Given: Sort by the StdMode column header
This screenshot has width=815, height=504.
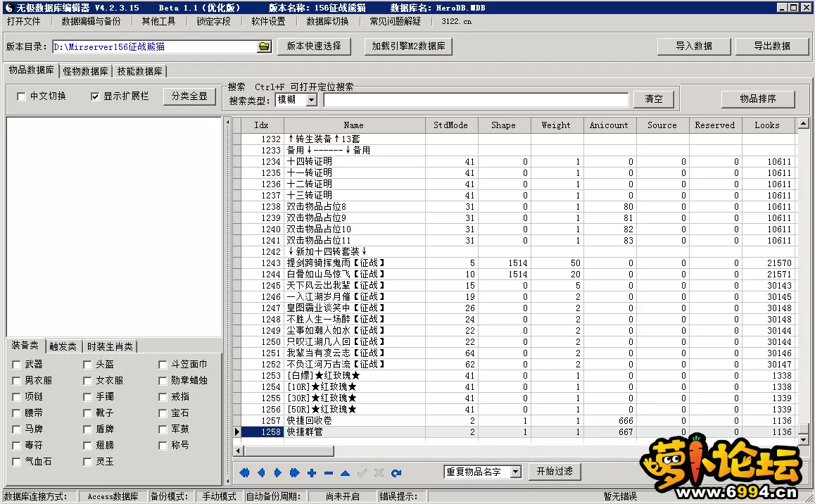Looking at the screenshot, I should pos(450,125).
